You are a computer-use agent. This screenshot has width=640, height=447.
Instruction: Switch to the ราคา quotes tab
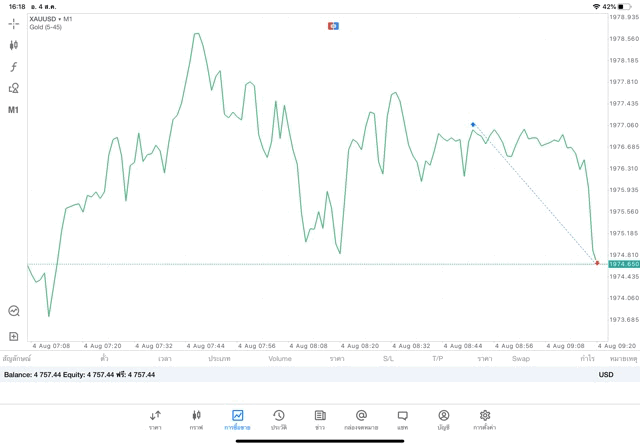tap(155, 419)
